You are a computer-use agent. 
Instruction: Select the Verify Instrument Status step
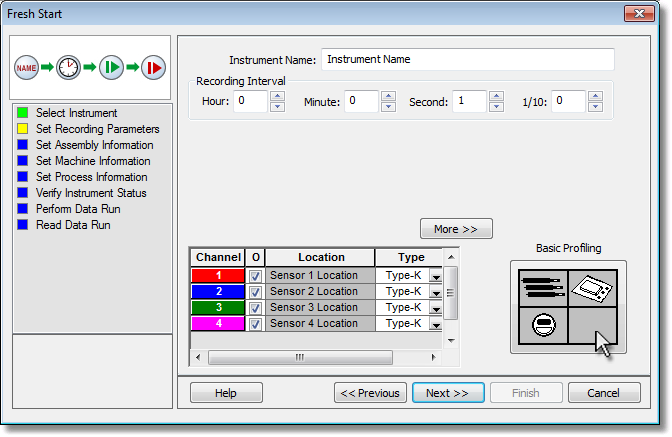(x=91, y=193)
